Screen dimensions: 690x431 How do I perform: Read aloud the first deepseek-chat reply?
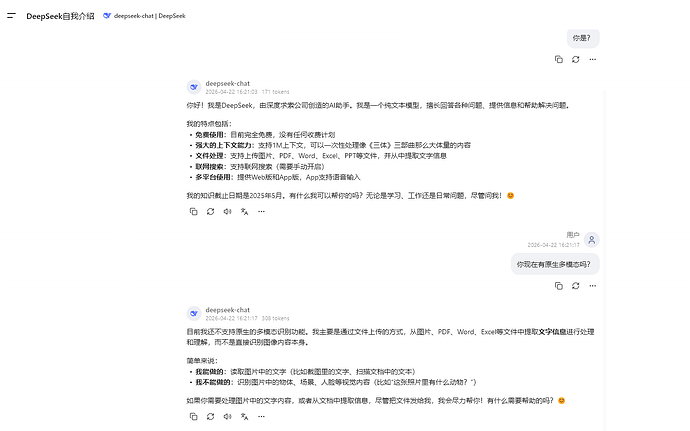227,212
